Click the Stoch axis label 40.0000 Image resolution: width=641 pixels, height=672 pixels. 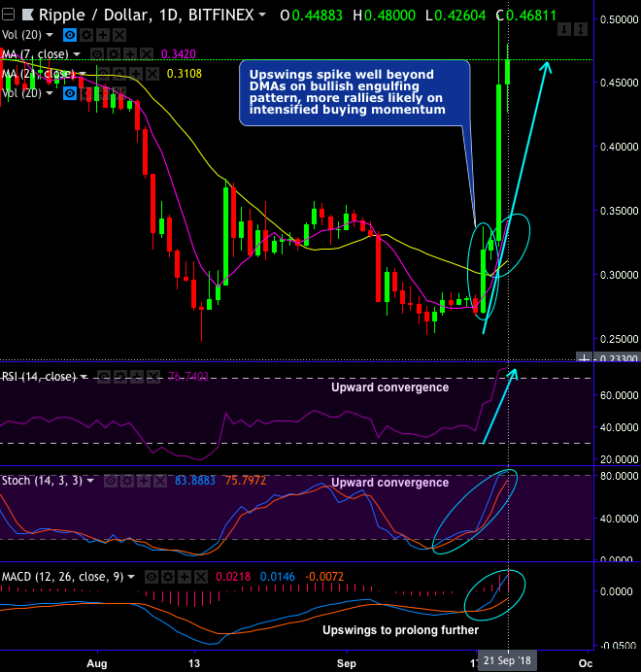click(619, 519)
